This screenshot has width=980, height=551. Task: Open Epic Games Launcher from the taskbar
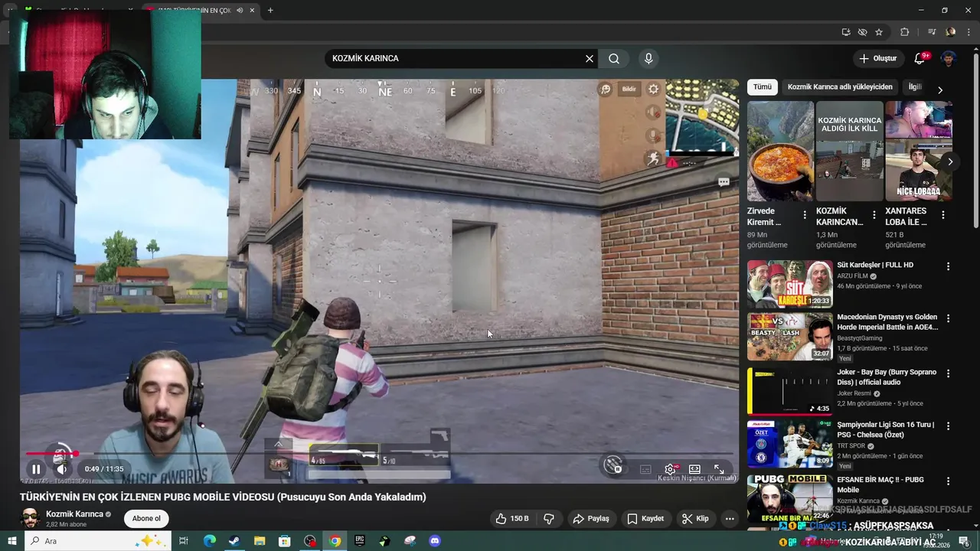click(360, 541)
